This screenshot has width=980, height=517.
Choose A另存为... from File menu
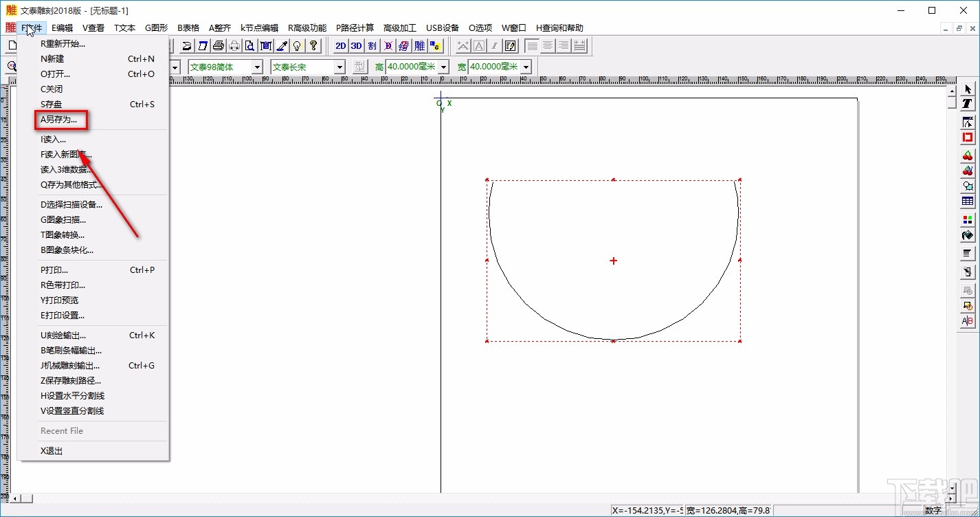click(63, 119)
